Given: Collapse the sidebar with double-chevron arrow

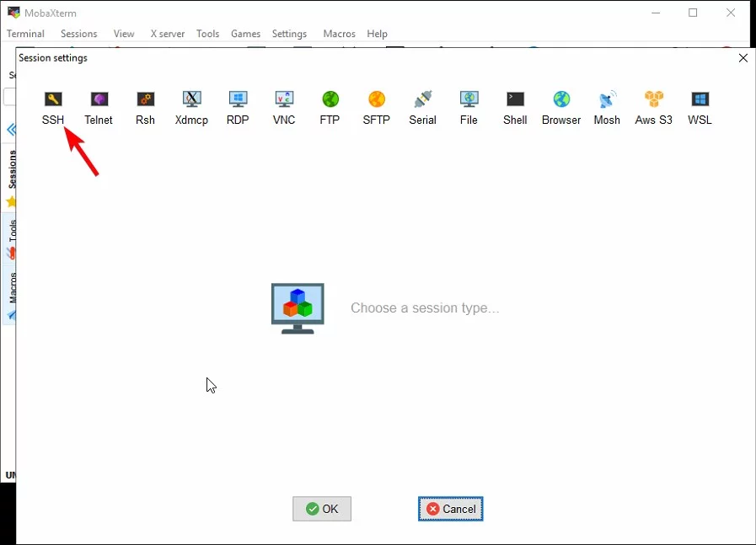Looking at the screenshot, I should click(x=11, y=129).
